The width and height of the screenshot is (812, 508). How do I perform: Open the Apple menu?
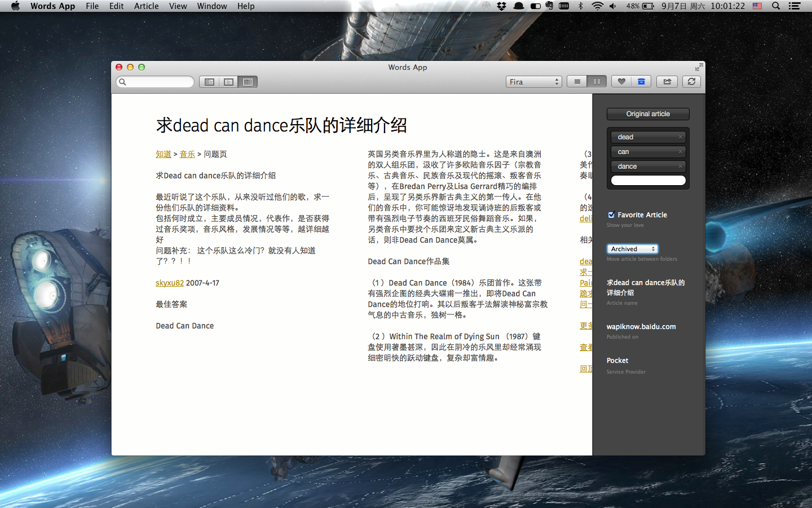click(x=15, y=6)
